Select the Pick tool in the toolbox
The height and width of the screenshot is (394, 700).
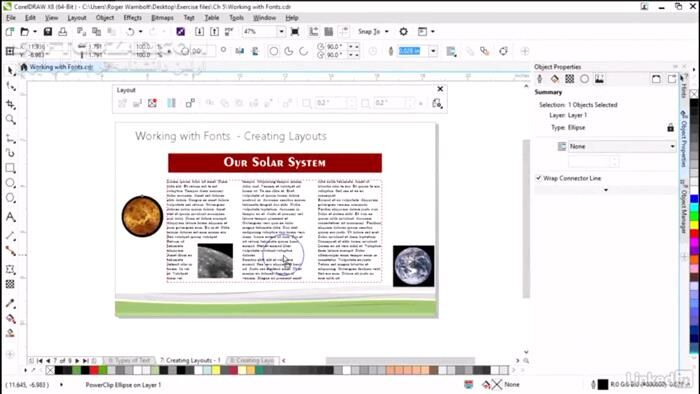pos(11,70)
